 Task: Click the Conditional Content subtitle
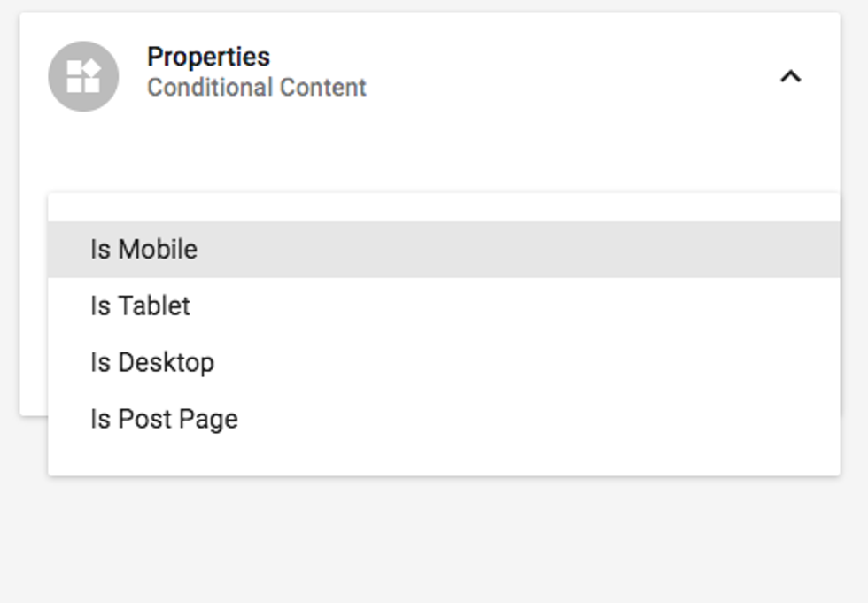click(x=256, y=88)
